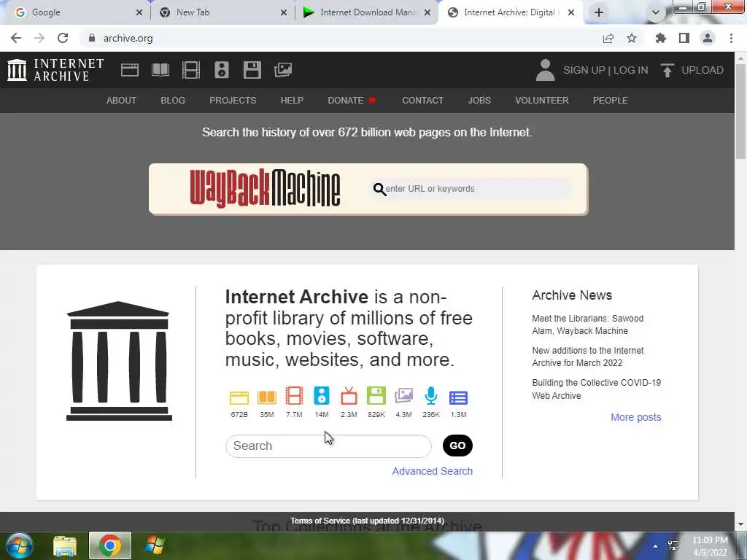Open New additions for March 2022 post

(587, 357)
